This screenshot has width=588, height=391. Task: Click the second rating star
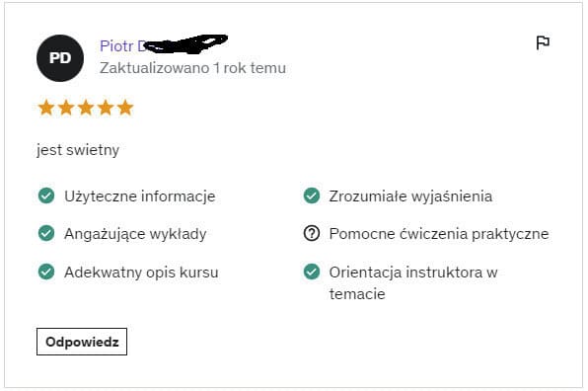coord(66,108)
